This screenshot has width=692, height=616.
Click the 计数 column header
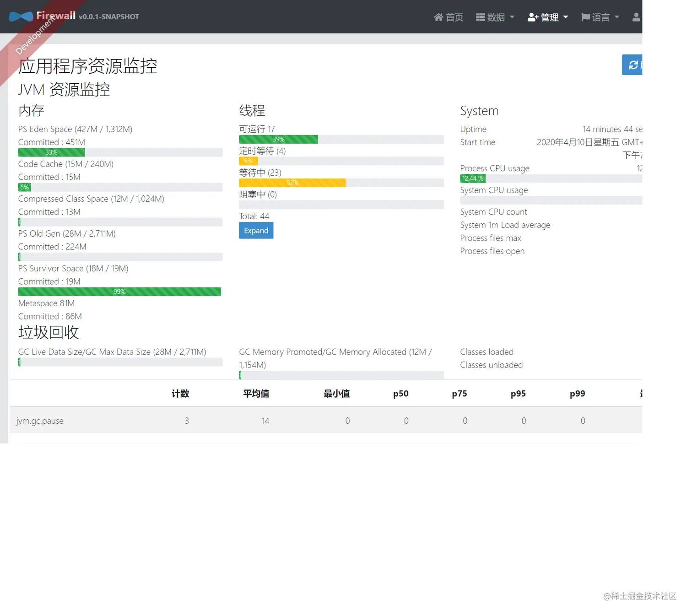[180, 394]
